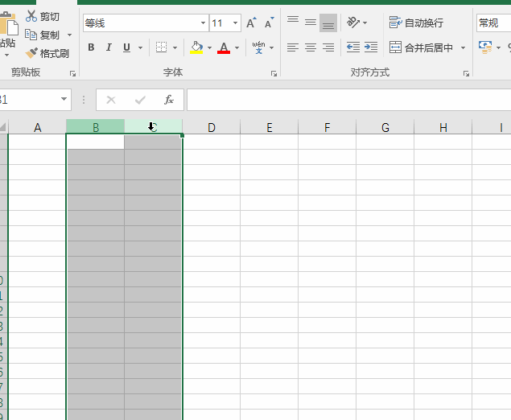Decrease font size with the smaller A icon
511x420 pixels.
pos(267,23)
